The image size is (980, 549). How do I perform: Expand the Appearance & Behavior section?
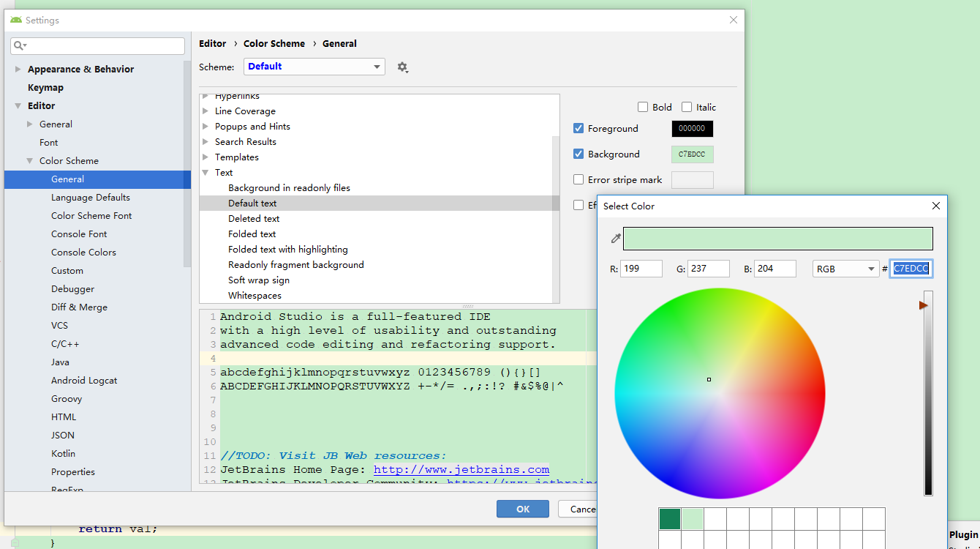point(18,69)
